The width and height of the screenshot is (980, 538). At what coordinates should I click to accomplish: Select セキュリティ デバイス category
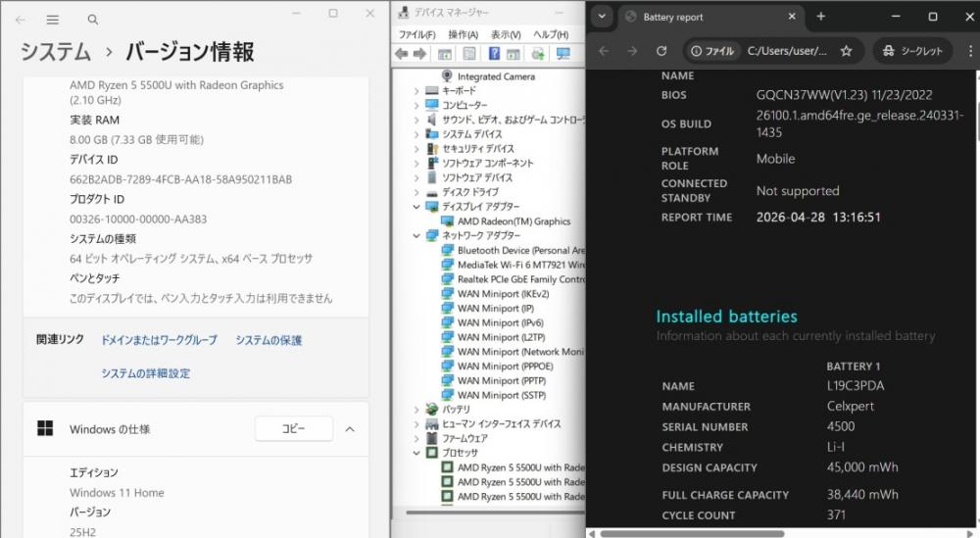pos(478,149)
